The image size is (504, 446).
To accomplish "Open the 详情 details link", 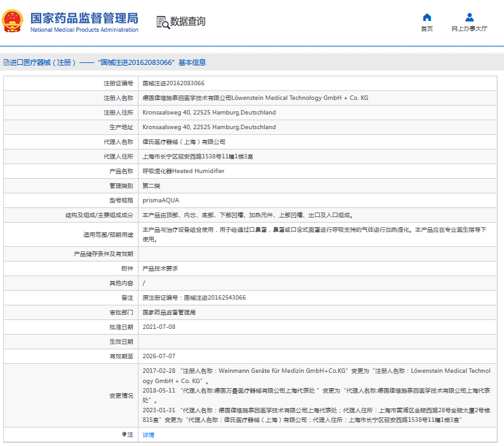I will (x=148, y=435).
